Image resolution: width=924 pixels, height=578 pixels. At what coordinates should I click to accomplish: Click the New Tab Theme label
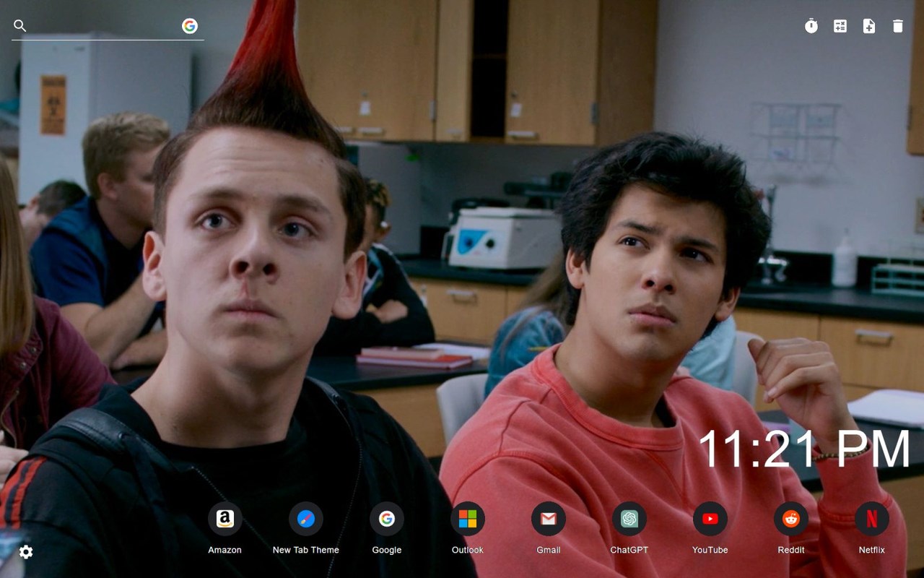[x=305, y=550]
